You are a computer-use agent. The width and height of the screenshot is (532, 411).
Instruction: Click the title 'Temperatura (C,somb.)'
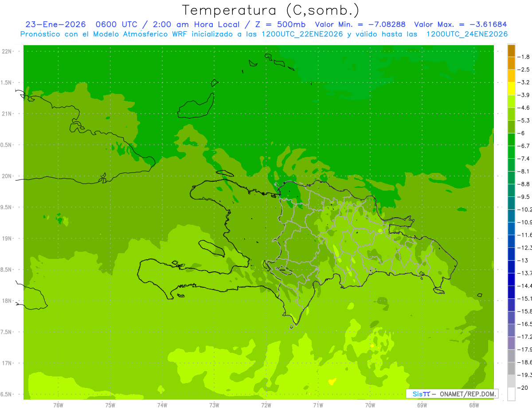point(270,10)
